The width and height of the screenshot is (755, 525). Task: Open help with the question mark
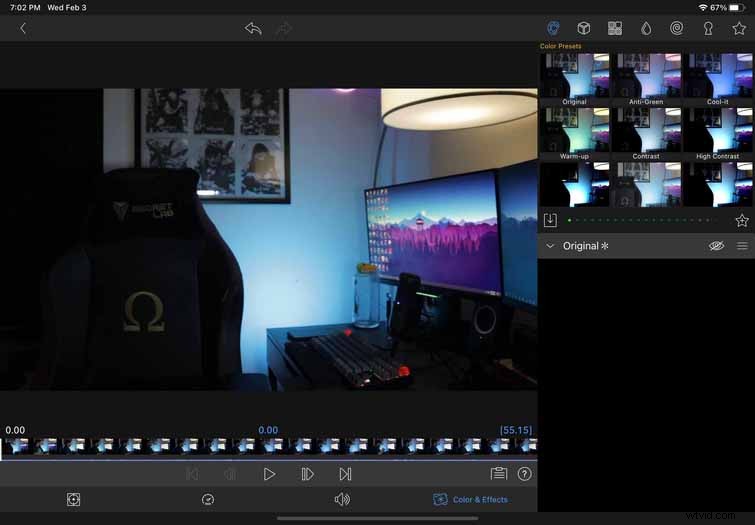(x=524, y=474)
